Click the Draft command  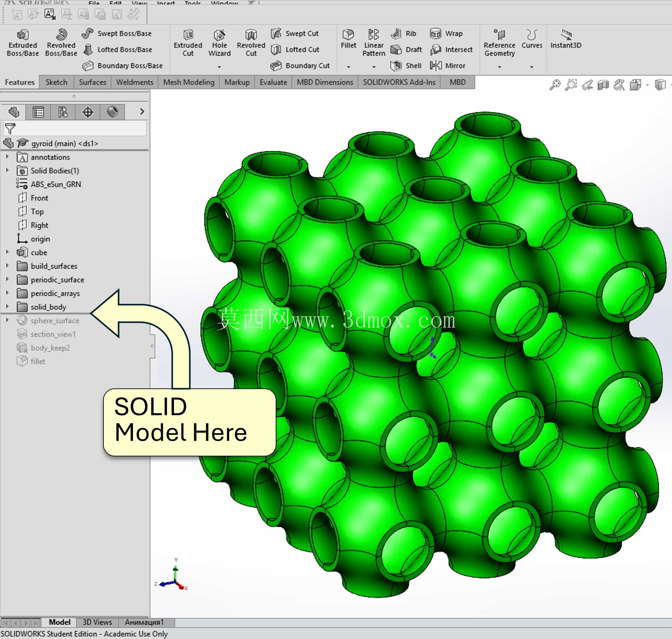pos(406,49)
